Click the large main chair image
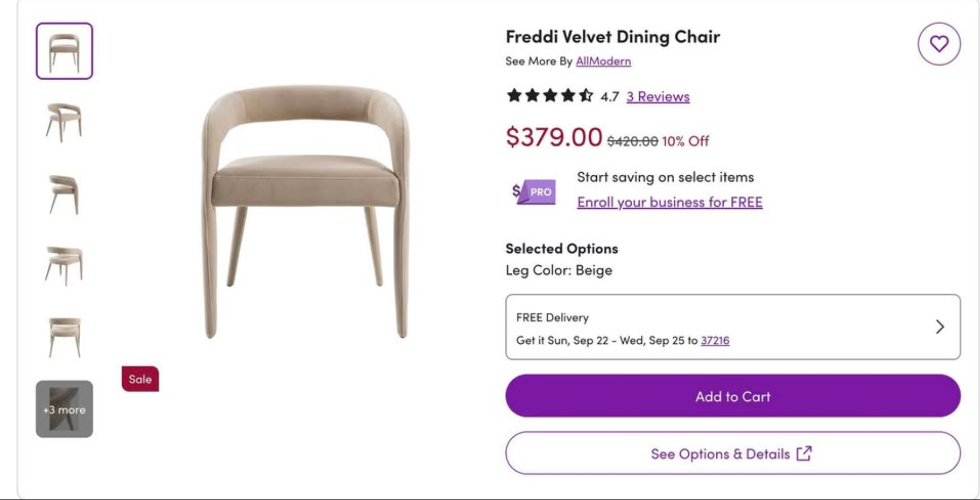This screenshot has height=500, width=980. point(306,211)
